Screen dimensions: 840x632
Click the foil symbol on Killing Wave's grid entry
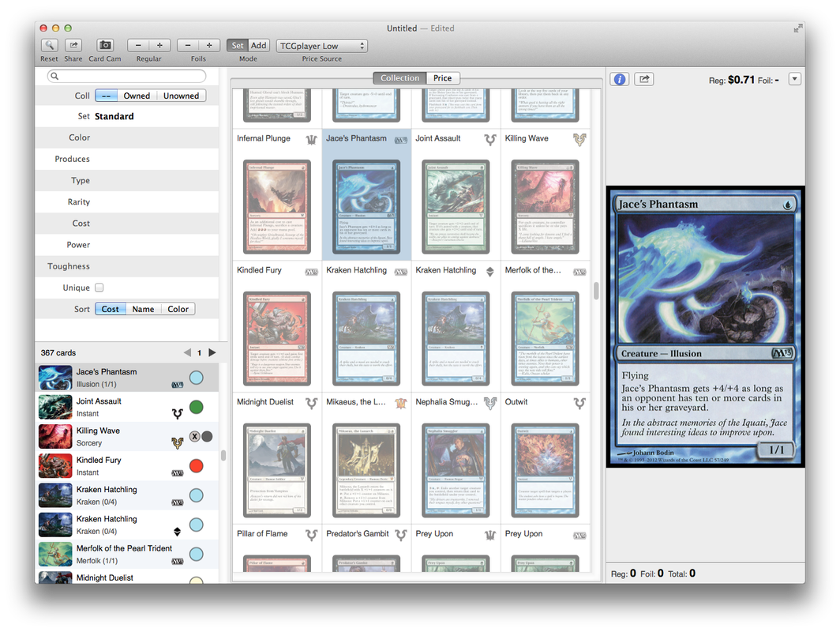[580, 138]
